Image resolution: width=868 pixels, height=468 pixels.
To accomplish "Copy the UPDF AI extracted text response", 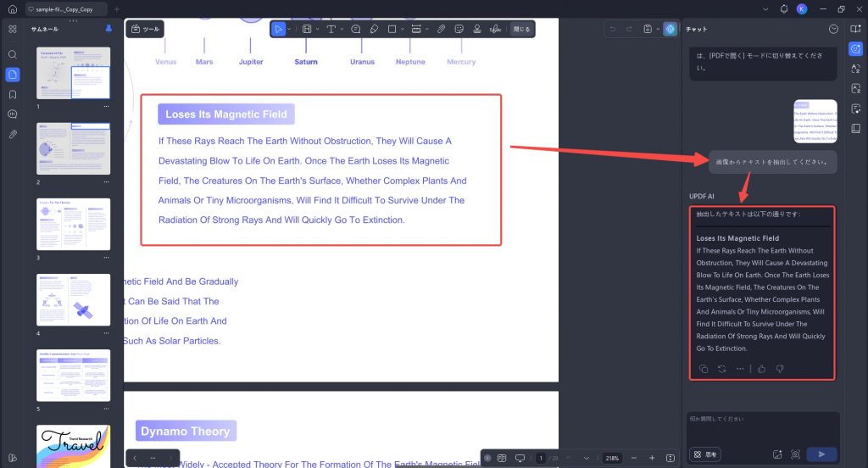I will pyautogui.click(x=704, y=369).
